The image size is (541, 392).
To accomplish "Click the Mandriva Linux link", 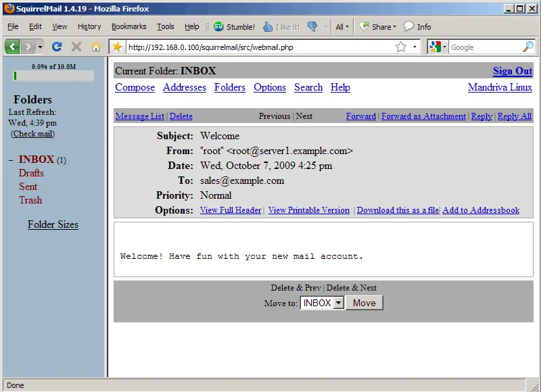I will pyautogui.click(x=500, y=87).
